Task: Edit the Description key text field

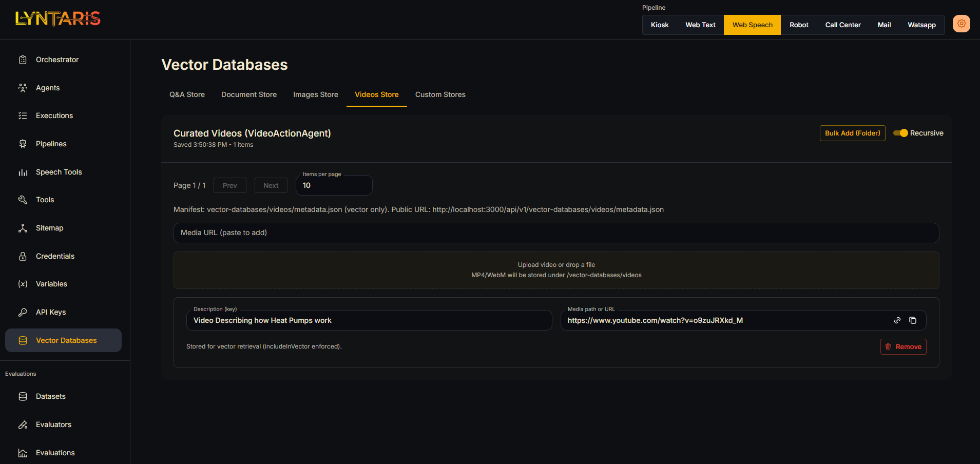Action: click(x=369, y=320)
